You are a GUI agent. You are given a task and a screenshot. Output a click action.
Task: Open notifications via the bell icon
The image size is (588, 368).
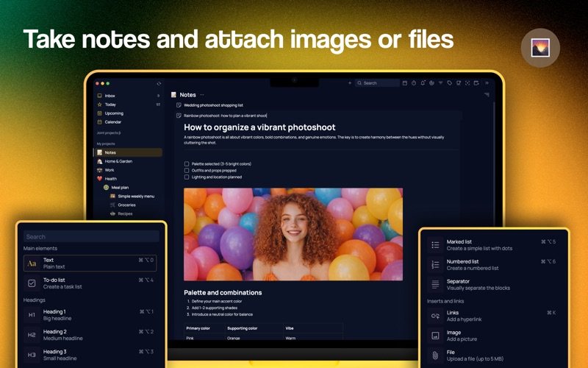(x=423, y=83)
